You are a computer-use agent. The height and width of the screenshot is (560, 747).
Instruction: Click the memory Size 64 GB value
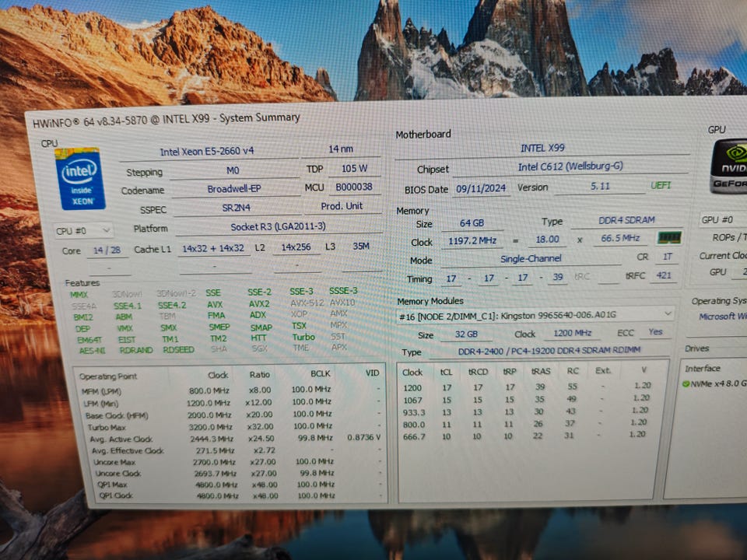472,223
